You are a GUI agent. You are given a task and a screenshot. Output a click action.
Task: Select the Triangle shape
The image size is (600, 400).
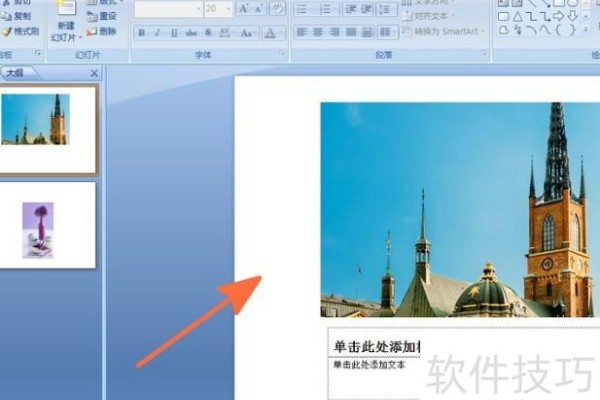[x=517, y=16]
